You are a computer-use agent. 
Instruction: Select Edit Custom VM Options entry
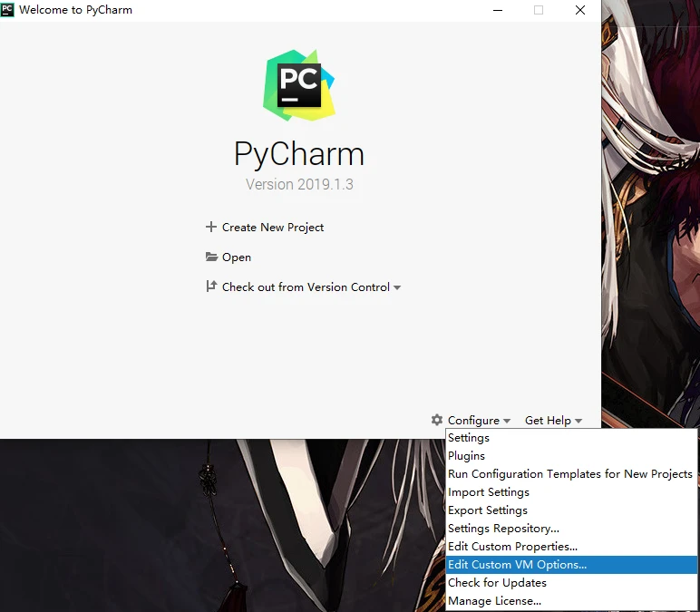(x=517, y=565)
